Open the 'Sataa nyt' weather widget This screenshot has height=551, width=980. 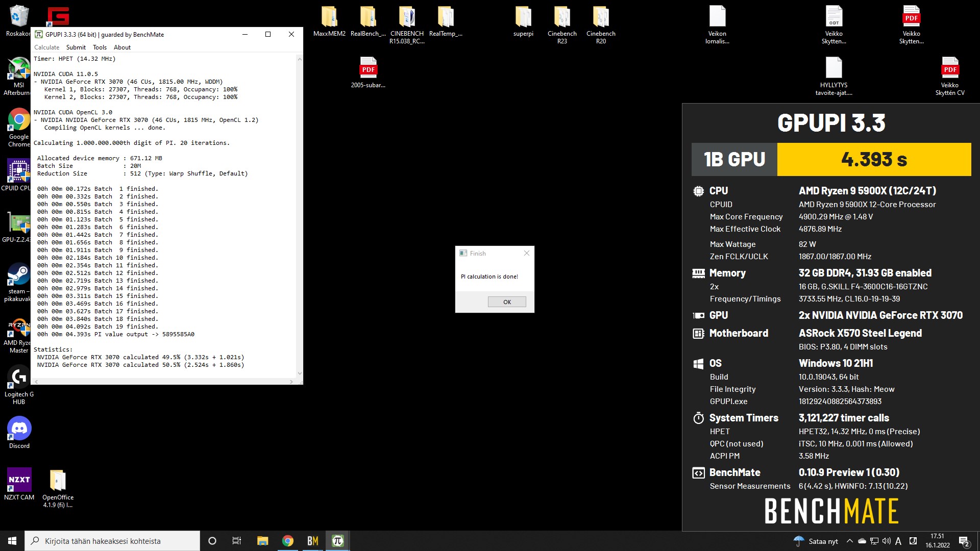[x=816, y=541]
